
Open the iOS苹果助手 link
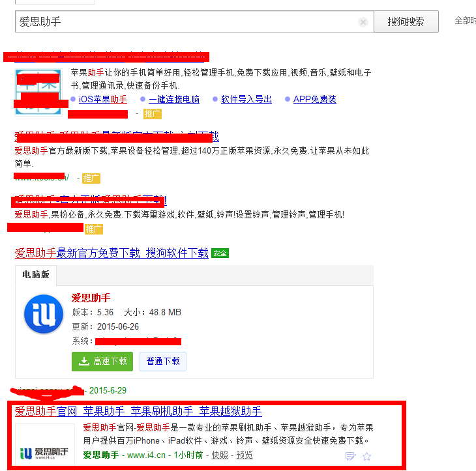click(x=102, y=100)
